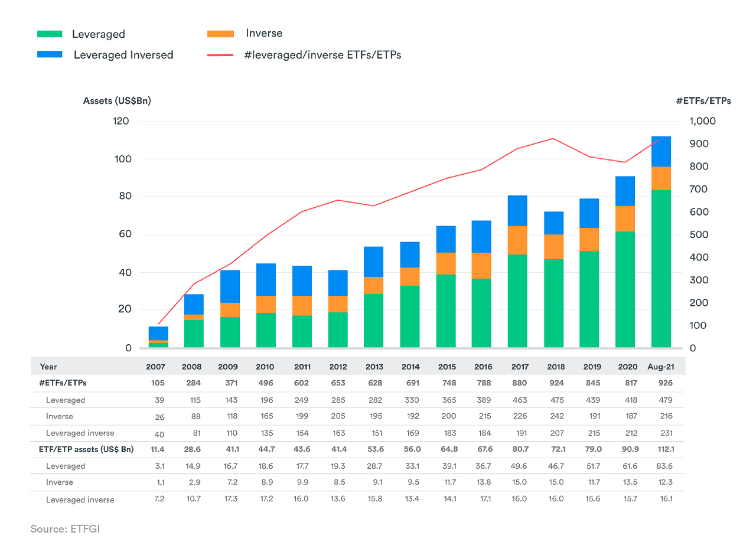Click the '2016' year column header
This screenshot has width=756, height=542.
483,367
